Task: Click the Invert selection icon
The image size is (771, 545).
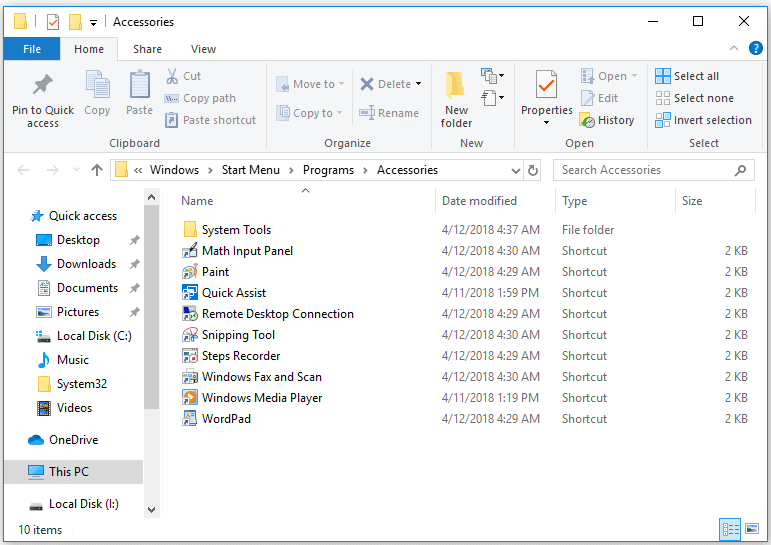Action: [x=662, y=120]
